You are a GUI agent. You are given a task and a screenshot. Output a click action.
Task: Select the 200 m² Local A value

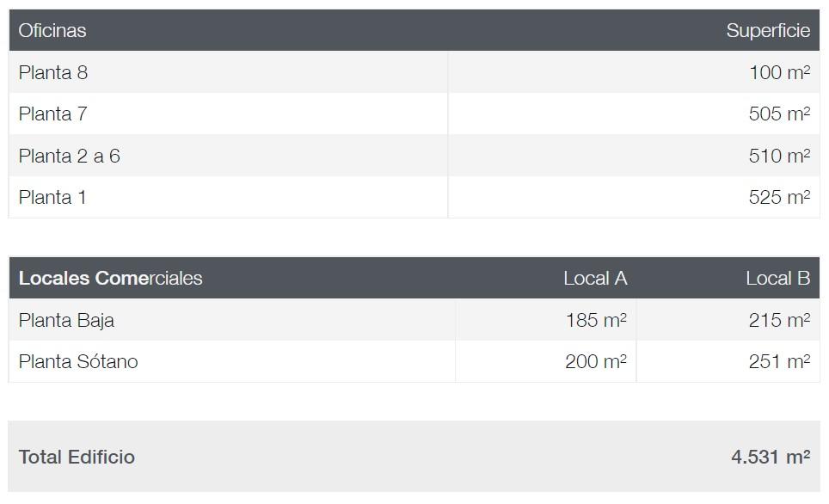point(596,361)
